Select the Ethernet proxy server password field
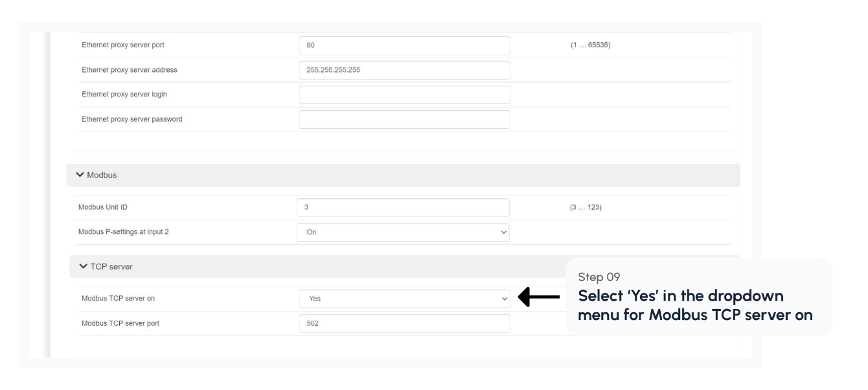Image resolution: width=868 pixels, height=390 pixels. point(404,120)
